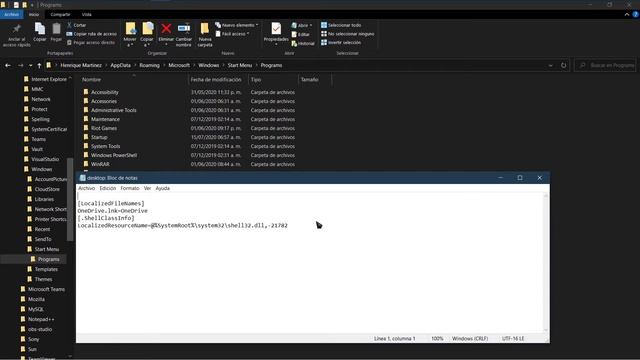This screenshot has width=640, height=360.
Task: Select the Startup folder in the list
Action: (x=99, y=137)
